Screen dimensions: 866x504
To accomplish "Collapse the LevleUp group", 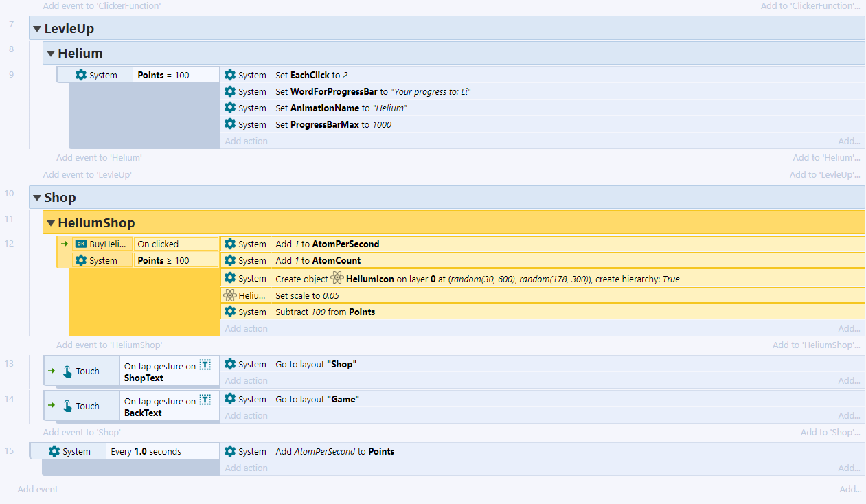I will pos(37,29).
